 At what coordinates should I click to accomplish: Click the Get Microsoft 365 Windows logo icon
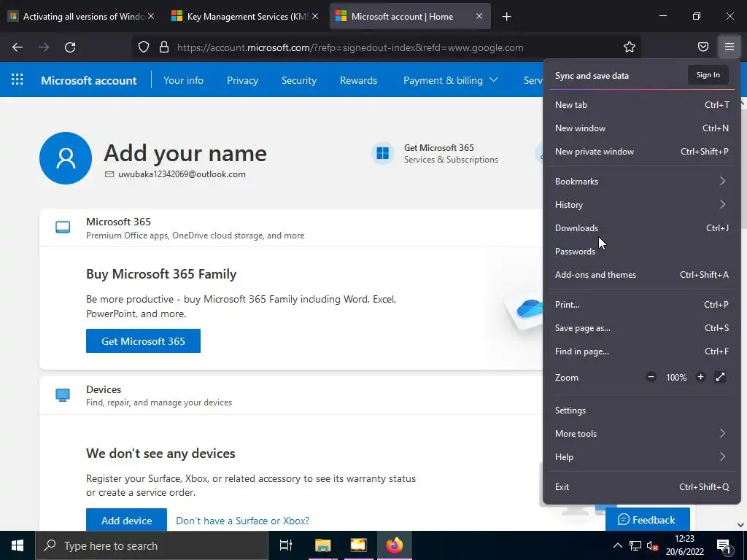(382, 153)
